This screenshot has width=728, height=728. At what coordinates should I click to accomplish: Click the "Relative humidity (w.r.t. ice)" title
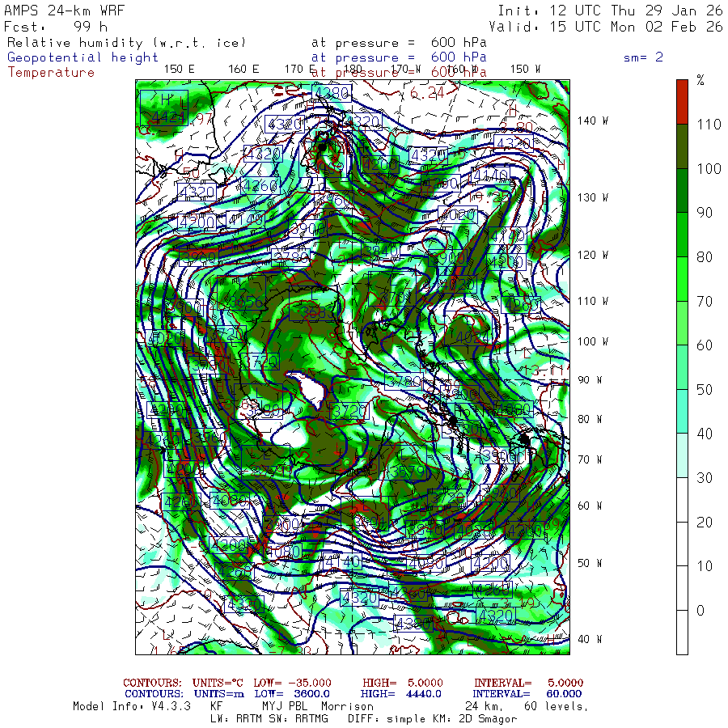click(125, 43)
